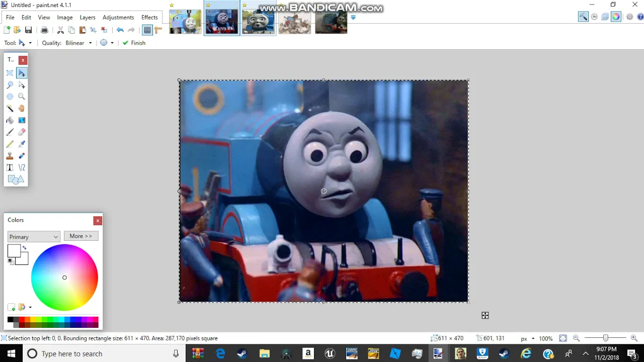Open the Primary color selector dropdown
Screen dimensions: 644x362
34,236
